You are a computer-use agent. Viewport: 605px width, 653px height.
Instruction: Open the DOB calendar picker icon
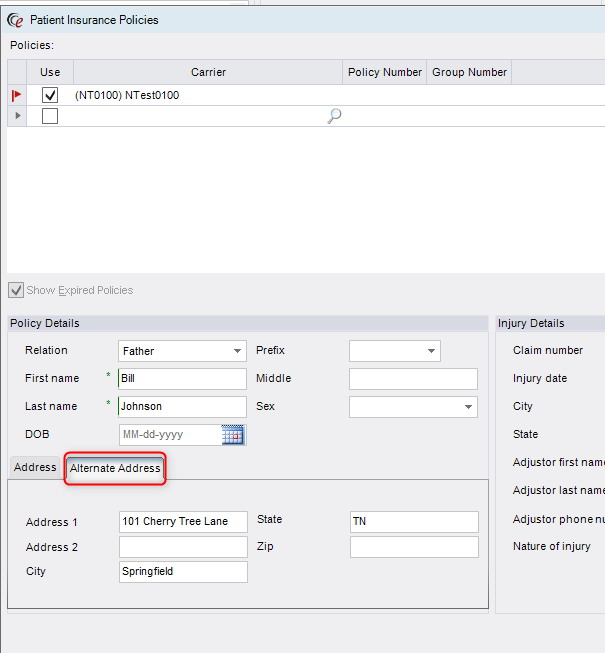[232, 435]
